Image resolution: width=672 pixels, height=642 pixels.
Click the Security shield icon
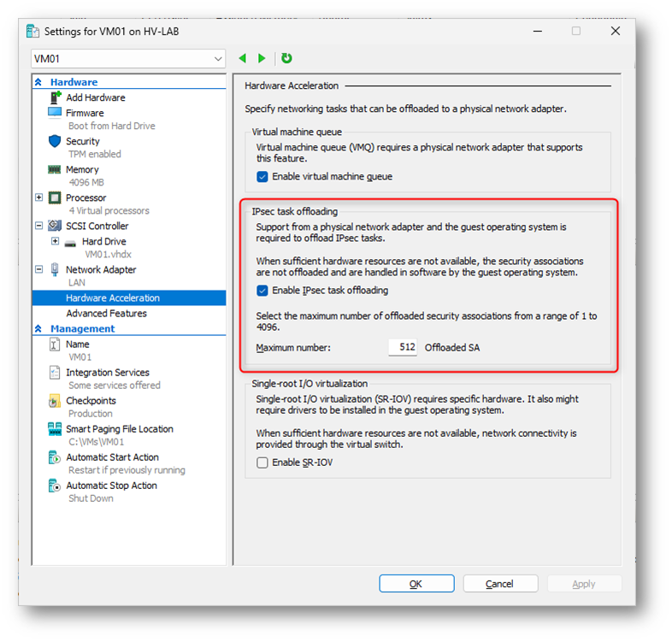pyautogui.click(x=55, y=141)
